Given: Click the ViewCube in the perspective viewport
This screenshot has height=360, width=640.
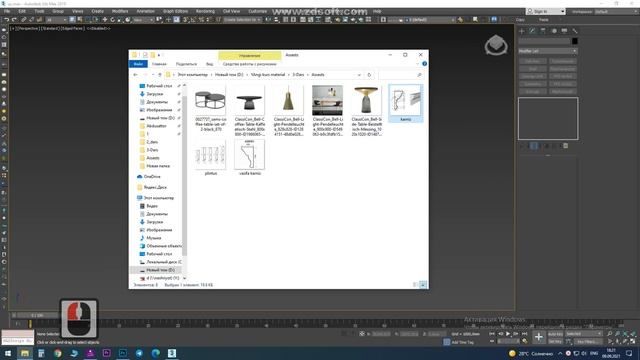Looking at the screenshot, I should pos(496,44).
